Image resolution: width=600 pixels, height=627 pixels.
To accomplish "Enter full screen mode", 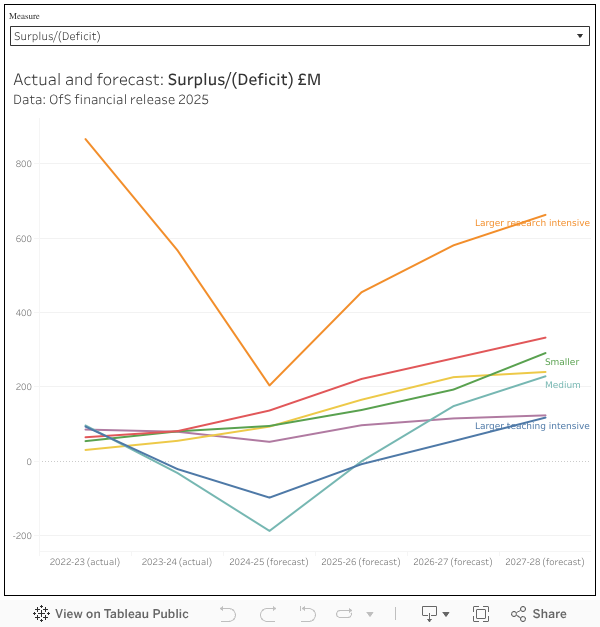I will tap(480, 614).
